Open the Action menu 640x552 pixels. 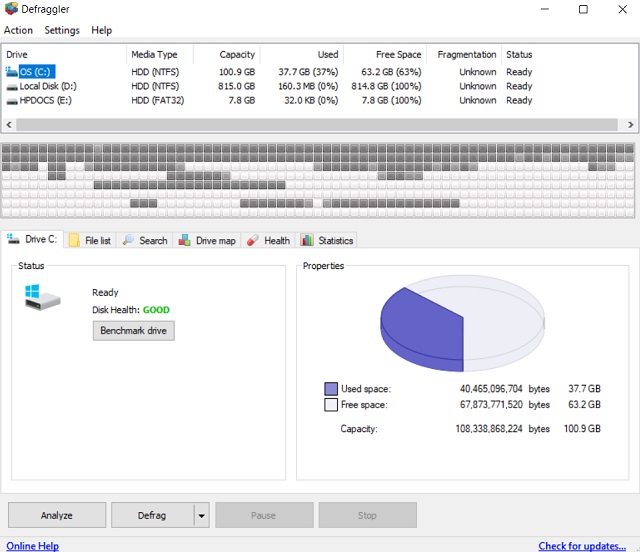tap(18, 30)
